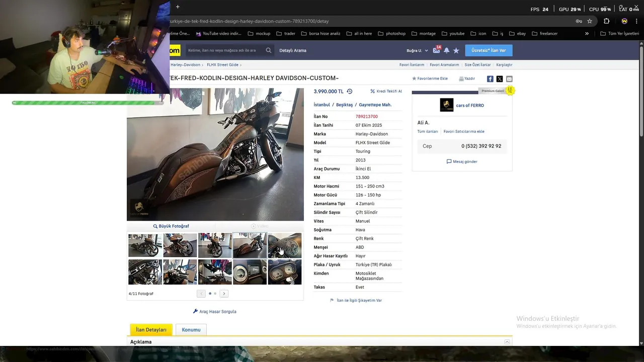
Task: Open the Tüm Yer İşaretleri folder
Action: (620, 34)
